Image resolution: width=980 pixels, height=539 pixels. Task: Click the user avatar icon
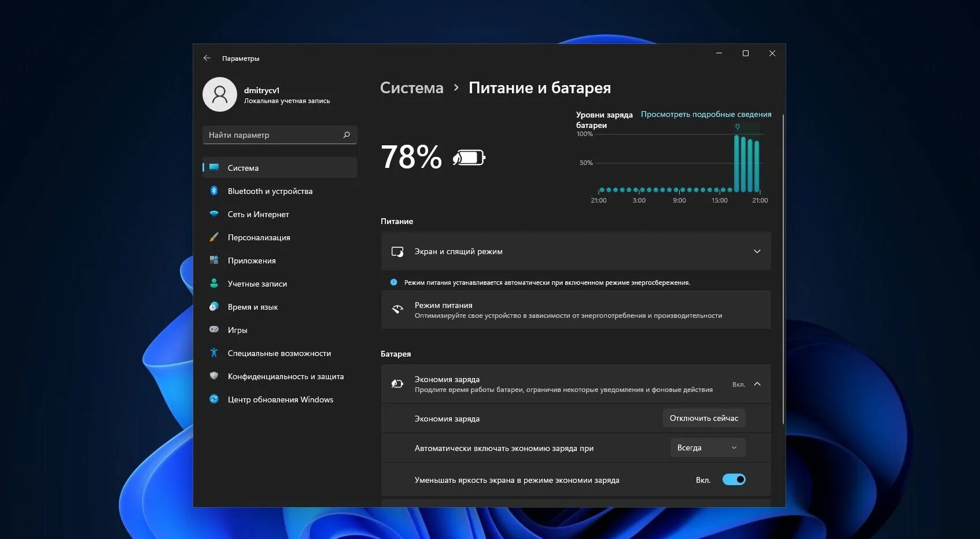point(220,94)
